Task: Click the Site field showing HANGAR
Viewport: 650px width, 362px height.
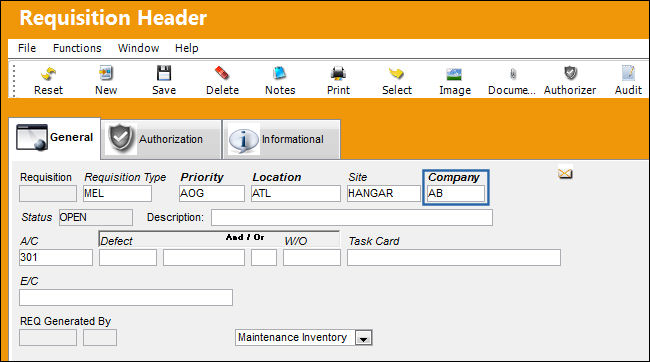Action: click(x=383, y=194)
